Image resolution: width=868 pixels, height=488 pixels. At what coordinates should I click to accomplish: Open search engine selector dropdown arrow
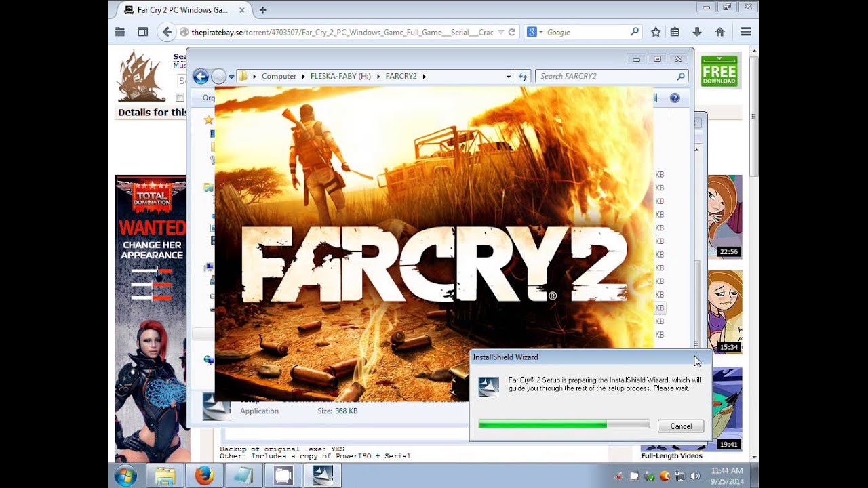tap(541, 32)
